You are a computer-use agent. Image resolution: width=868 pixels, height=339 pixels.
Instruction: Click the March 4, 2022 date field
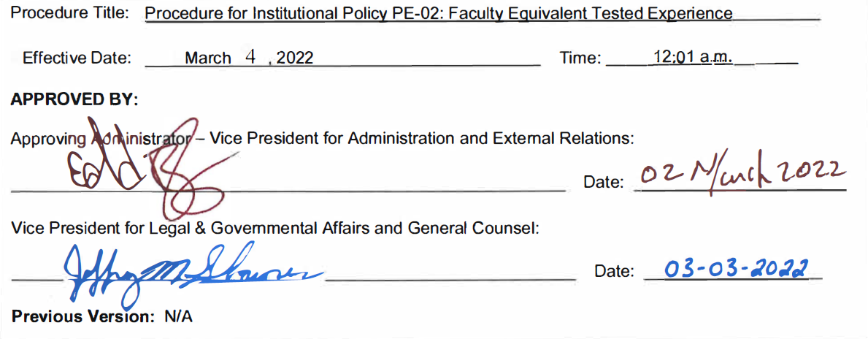click(342, 58)
